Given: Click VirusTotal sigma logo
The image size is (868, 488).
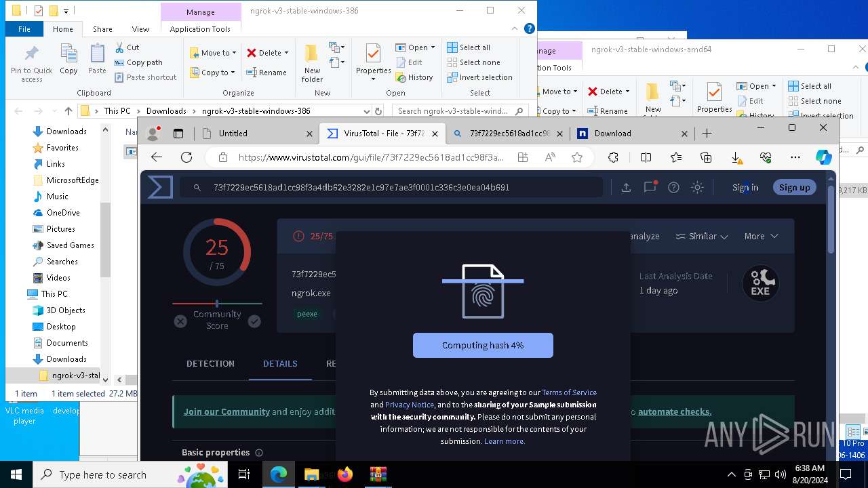Looking at the screenshot, I should (x=160, y=188).
